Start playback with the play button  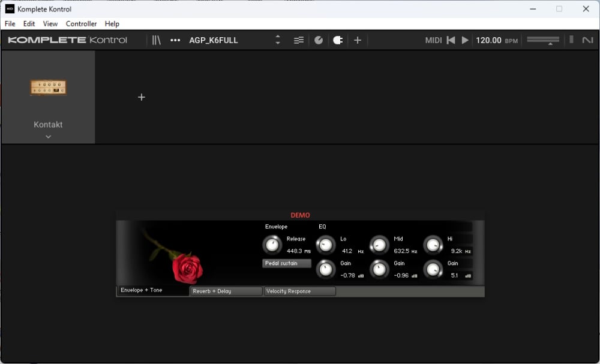[465, 40]
